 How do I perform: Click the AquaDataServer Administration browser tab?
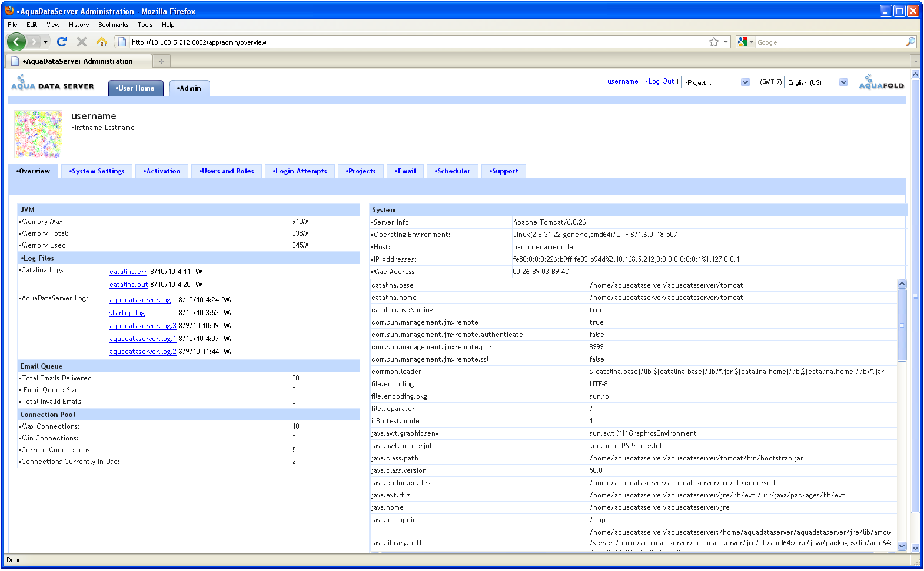(78, 61)
